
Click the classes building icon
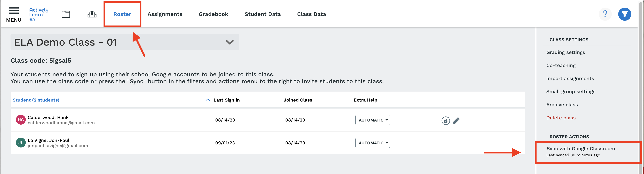pyautogui.click(x=92, y=14)
